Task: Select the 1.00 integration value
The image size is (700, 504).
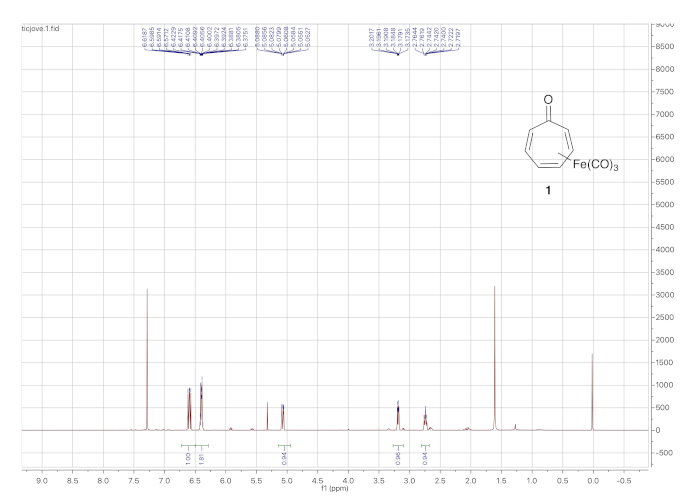Action: point(188,458)
